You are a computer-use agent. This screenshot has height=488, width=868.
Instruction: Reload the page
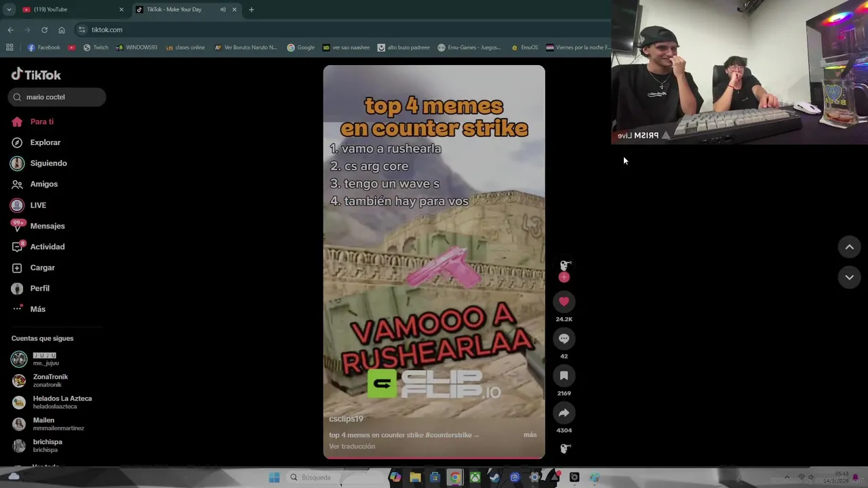[44, 30]
